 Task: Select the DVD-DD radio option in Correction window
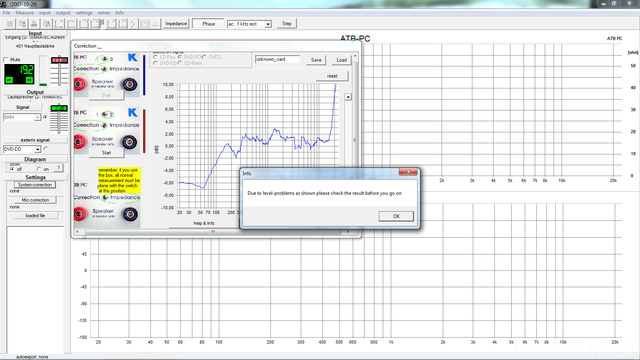[156, 63]
